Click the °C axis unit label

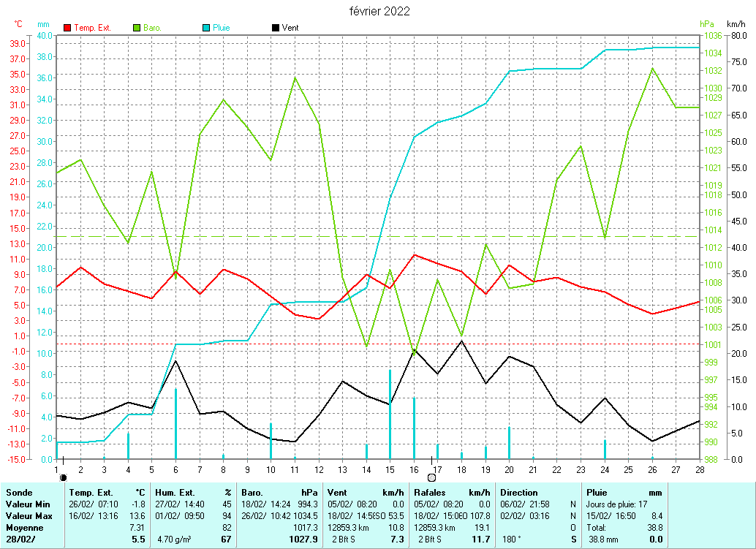(x=18, y=24)
